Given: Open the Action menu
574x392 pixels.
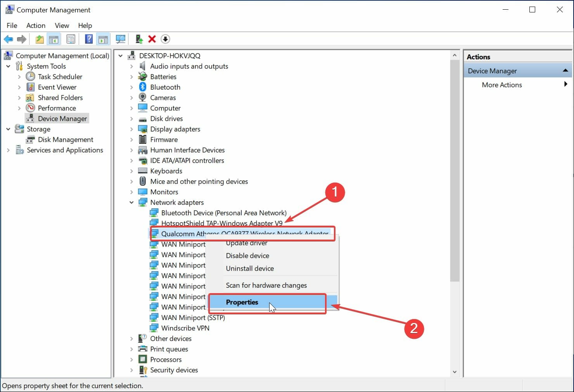Looking at the screenshot, I should [x=36, y=26].
